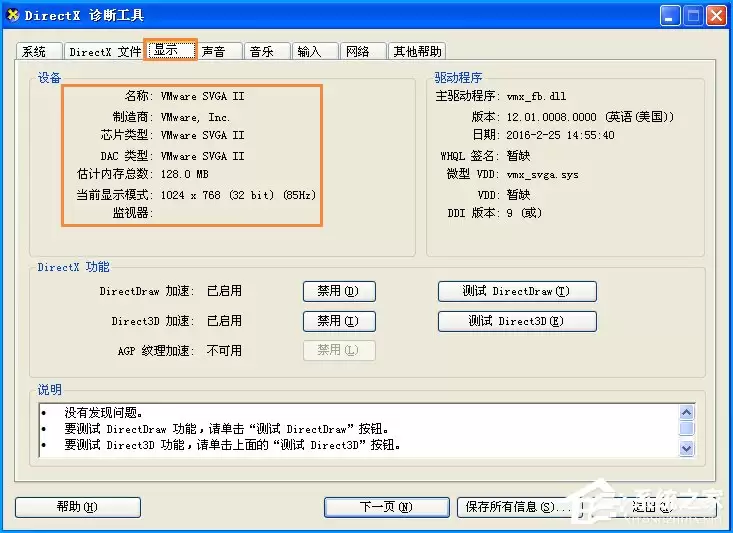Viewport: 733px width, 533px height.
Task: Click the DDI 版本 value 9 (或)
Action: tap(524, 213)
